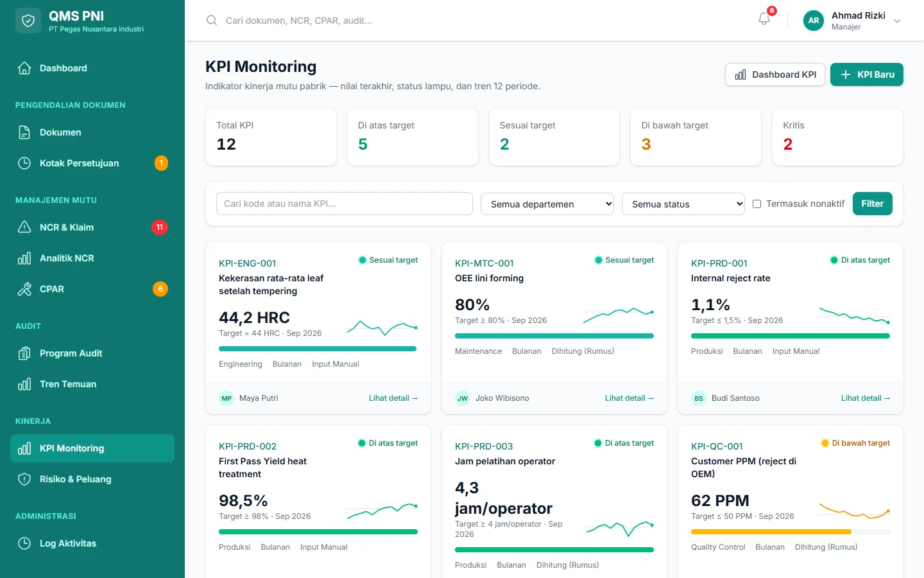Click the Dokumen file icon
Image resolution: width=924 pixels, height=578 pixels.
point(24,132)
